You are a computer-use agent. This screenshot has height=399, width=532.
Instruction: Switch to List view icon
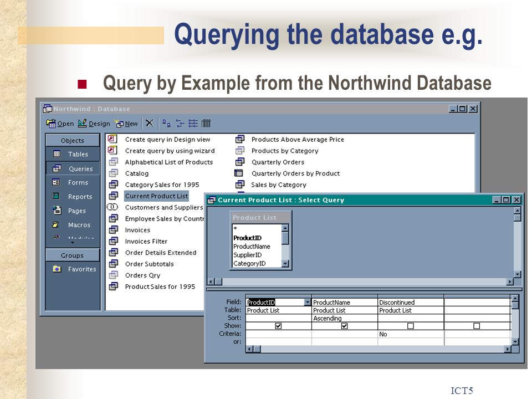193,123
